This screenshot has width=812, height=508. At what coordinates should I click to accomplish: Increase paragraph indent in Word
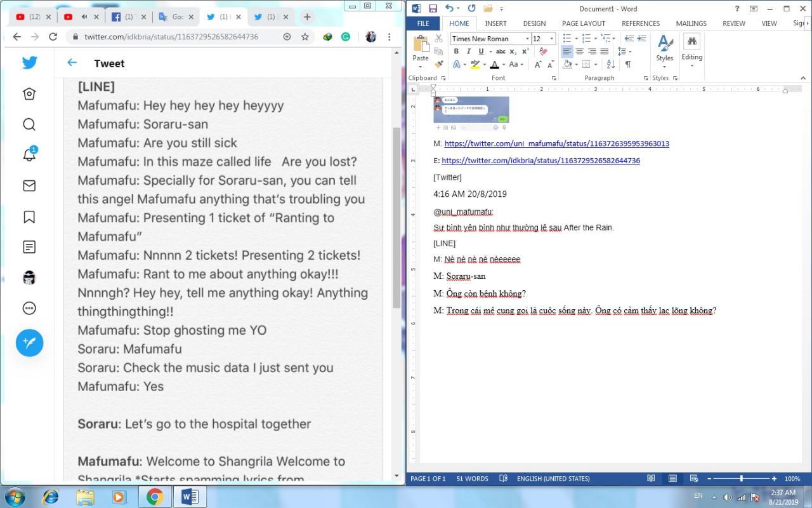(641, 39)
